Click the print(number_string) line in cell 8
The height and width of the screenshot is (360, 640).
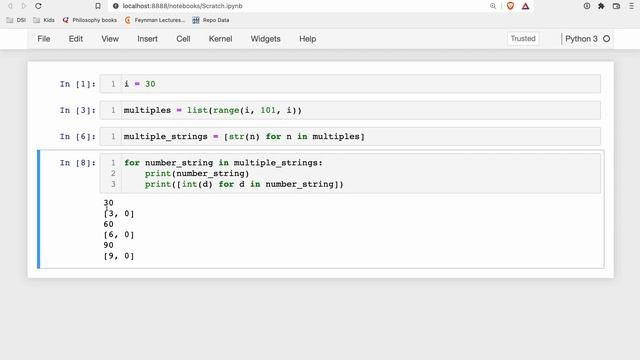(x=197, y=173)
